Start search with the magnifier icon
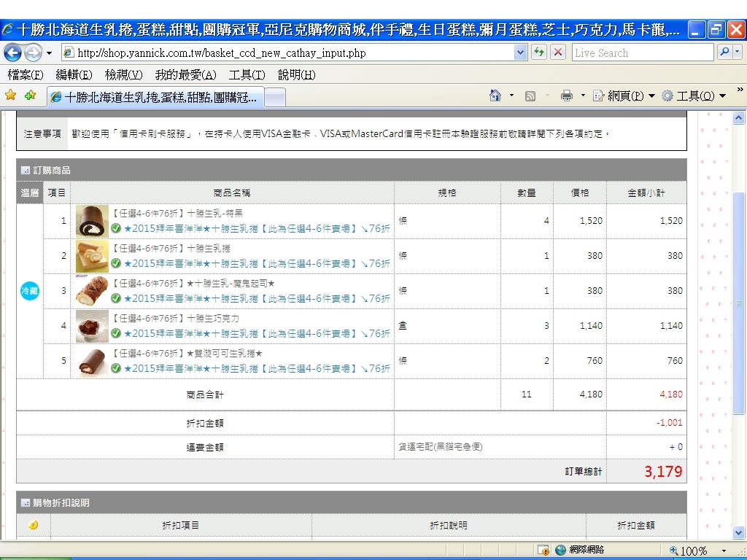 point(724,52)
